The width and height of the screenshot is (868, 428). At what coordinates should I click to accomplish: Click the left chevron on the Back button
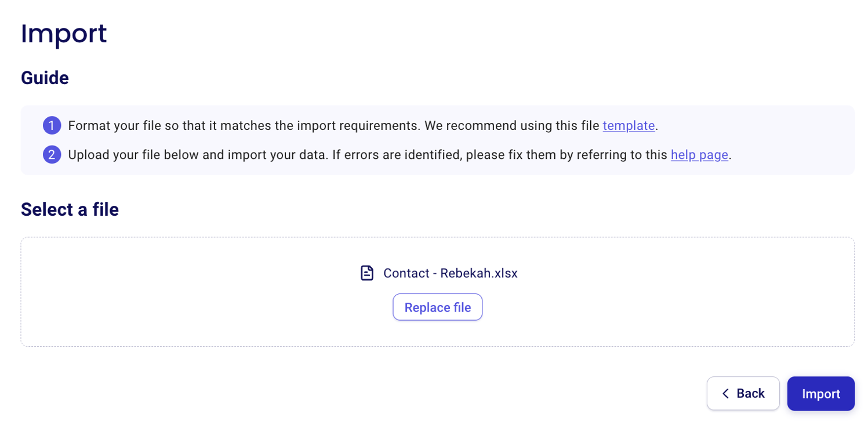click(725, 394)
